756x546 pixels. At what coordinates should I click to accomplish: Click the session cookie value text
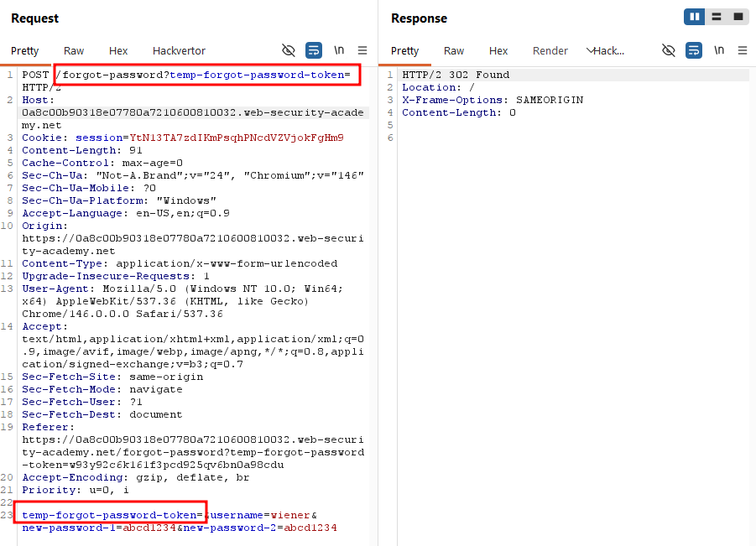tap(237, 138)
